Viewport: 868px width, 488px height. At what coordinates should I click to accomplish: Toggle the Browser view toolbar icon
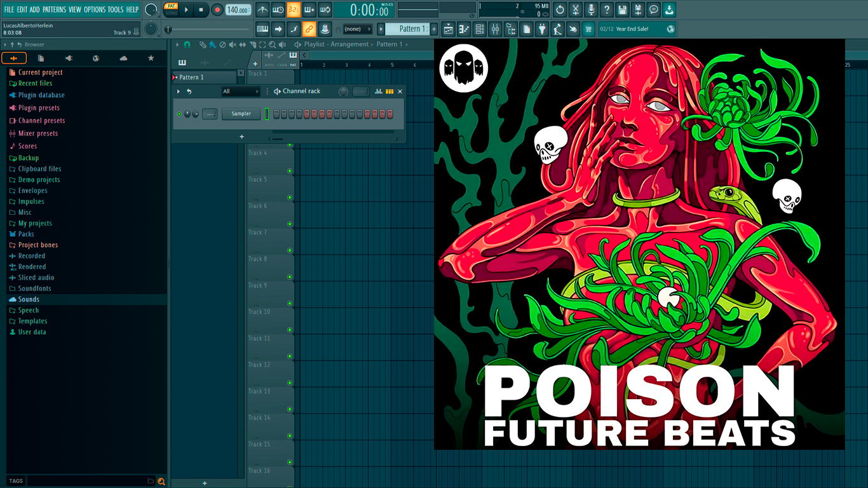(511, 29)
